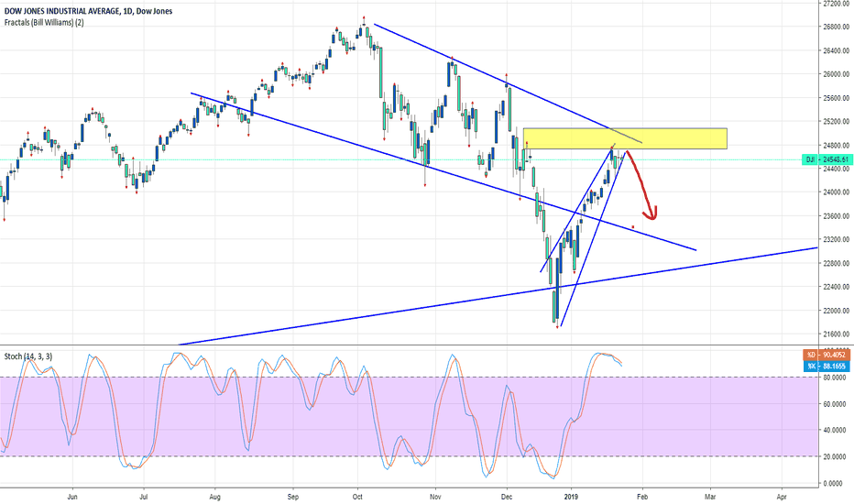Click the Dow Jones Industrial Average chart title
The image size is (854, 504).
(x=88, y=11)
